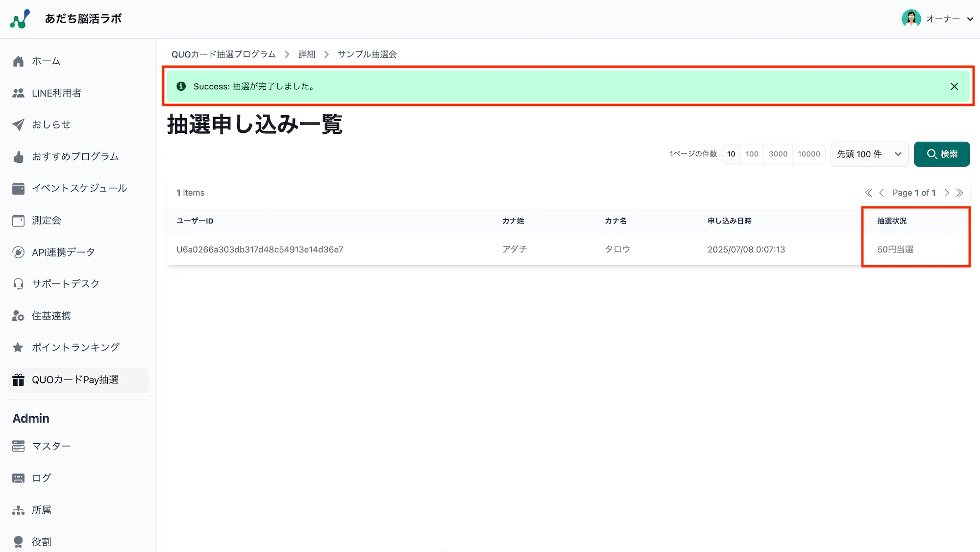Click the あだち脳活ラボ site title
Screen dimensions: 980x552
83,19
